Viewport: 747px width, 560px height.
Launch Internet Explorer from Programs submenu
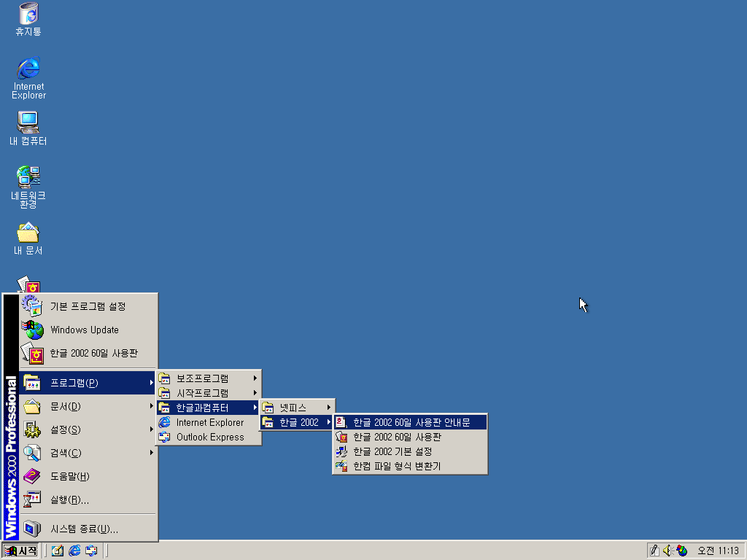pos(209,423)
